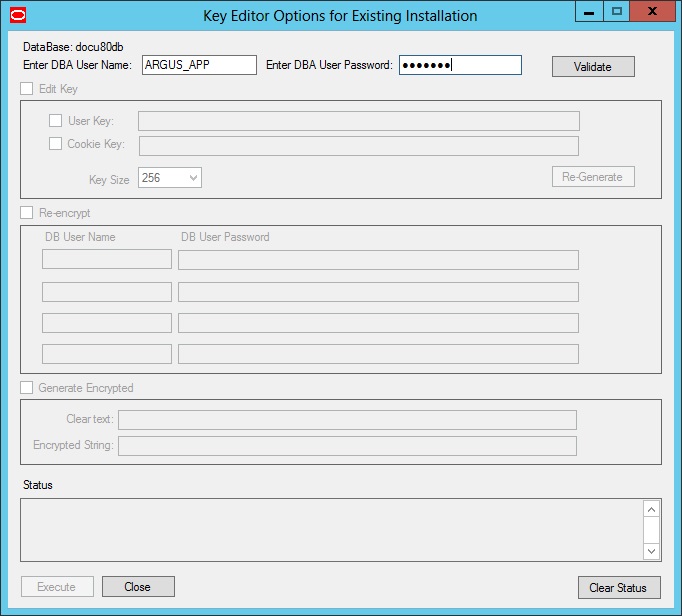Click the Status box scroll down arrow
The width and height of the screenshot is (682, 616).
[651, 551]
